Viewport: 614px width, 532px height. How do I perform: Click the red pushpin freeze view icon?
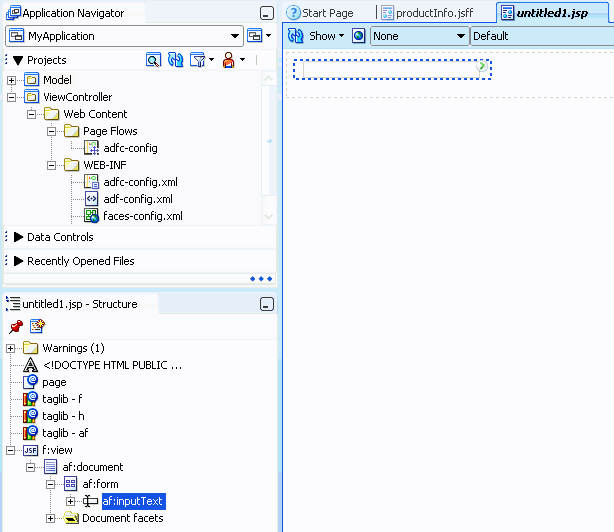(x=16, y=326)
